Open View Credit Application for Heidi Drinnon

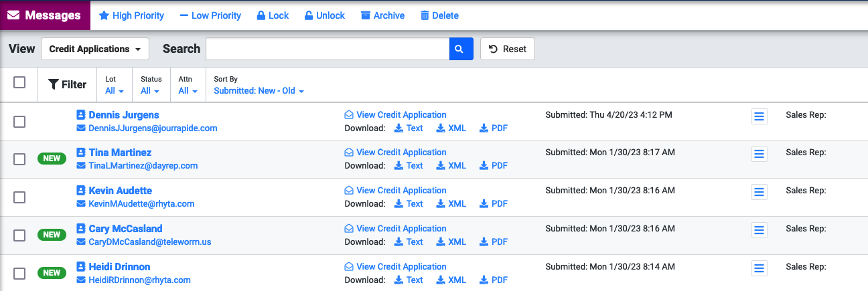tap(395, 266)
